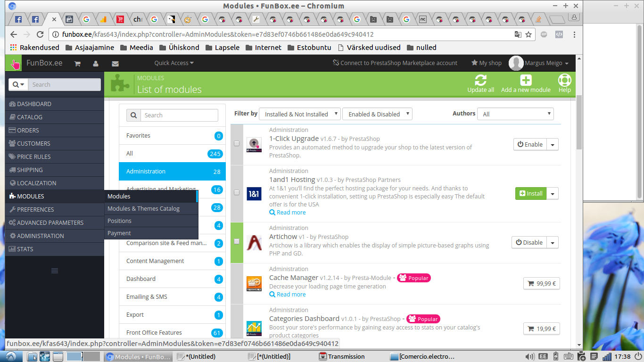644x362 pixels.
Task: Open the messages envelope icon in header
Action: point(115,63)
